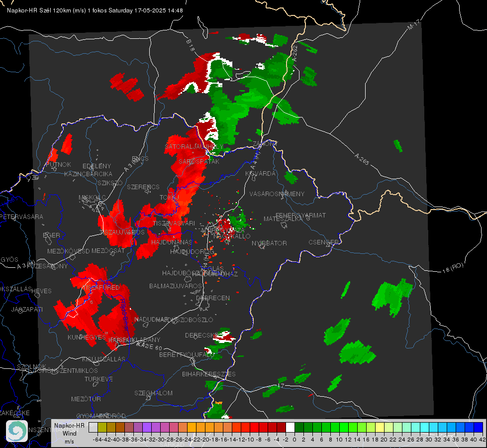Click the swirl logo icon beside legend
Screen dimensions: 487x448
[17, 431]
